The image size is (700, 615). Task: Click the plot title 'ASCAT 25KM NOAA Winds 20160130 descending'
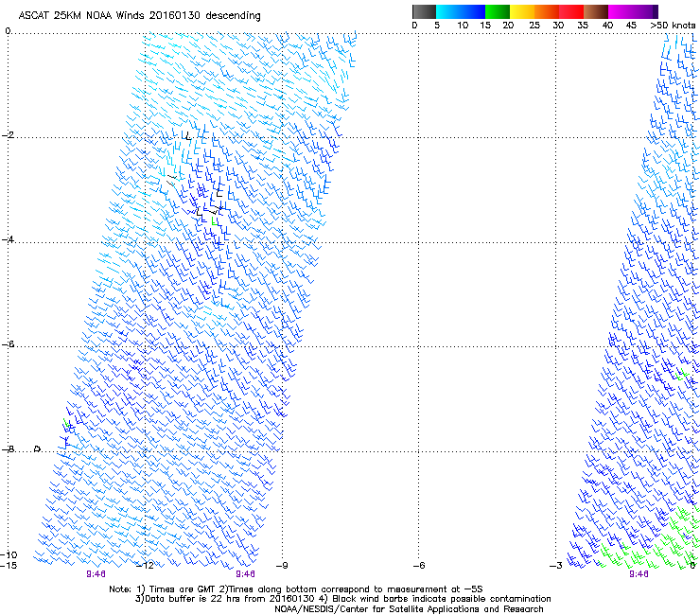[139, 15]
